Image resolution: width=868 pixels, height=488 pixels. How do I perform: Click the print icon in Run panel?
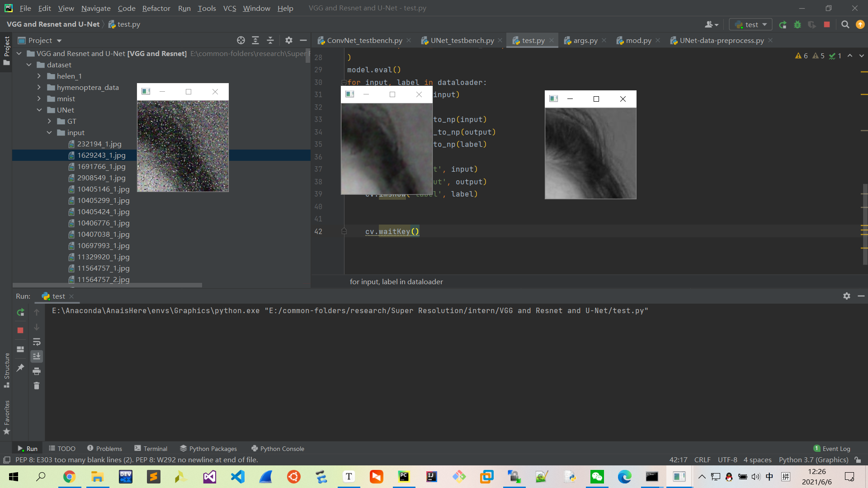pyautogui.click(x=37, y=371)
